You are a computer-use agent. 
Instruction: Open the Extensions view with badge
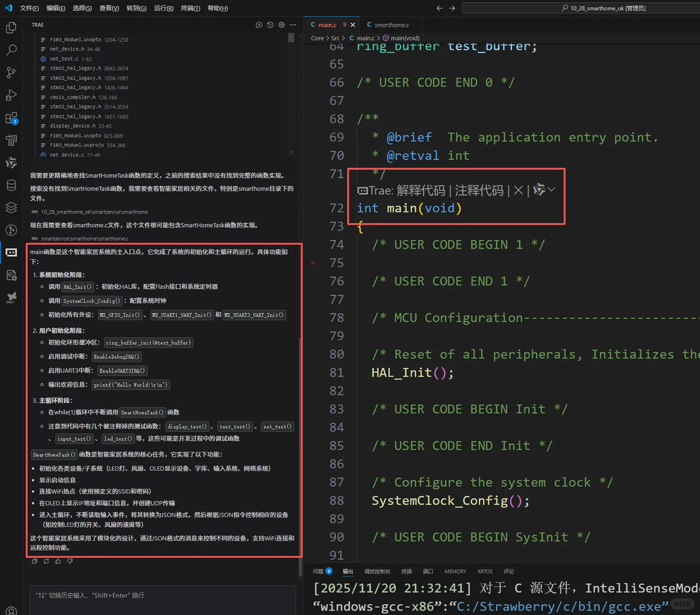pyautogui.click(x=11, y=118)
